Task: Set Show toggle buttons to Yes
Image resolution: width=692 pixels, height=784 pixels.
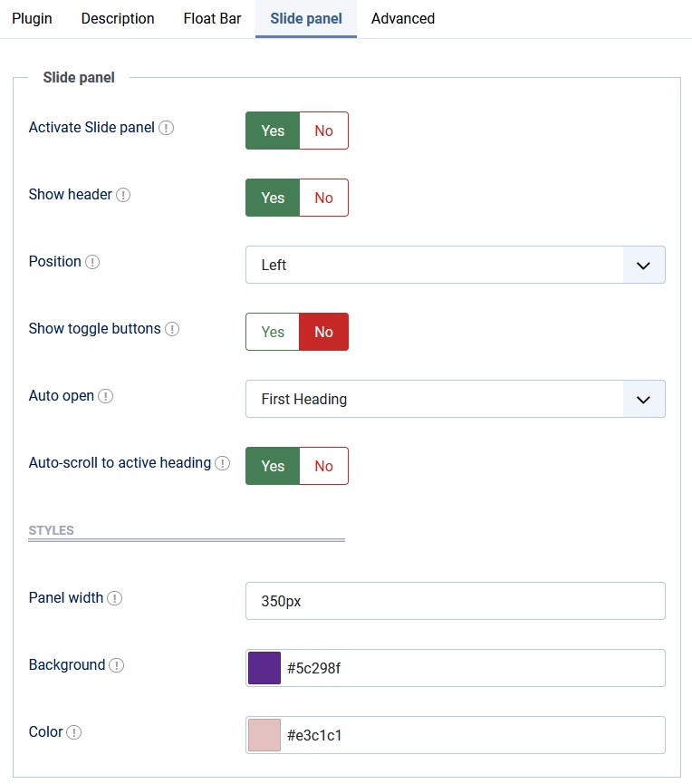Action: (x=273, y=332)
